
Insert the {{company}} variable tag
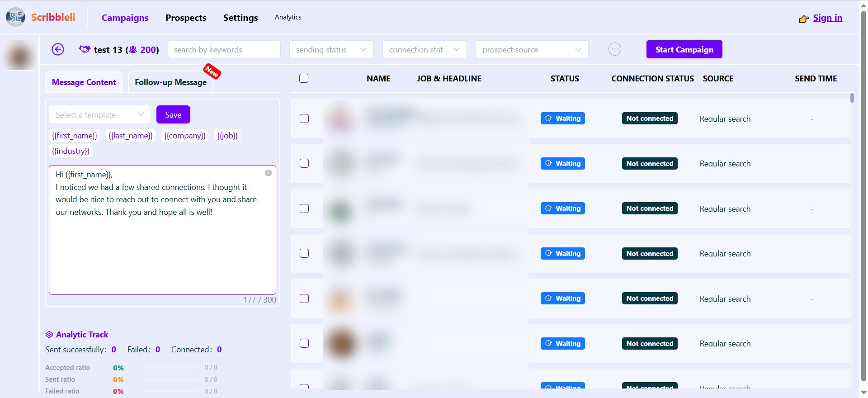[x=185, y=135]
